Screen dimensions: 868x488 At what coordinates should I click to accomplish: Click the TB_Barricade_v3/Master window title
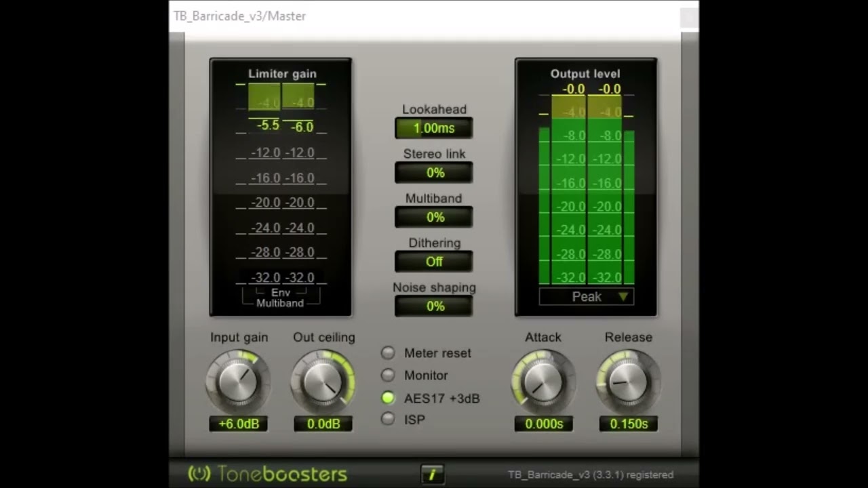point(239,16)
